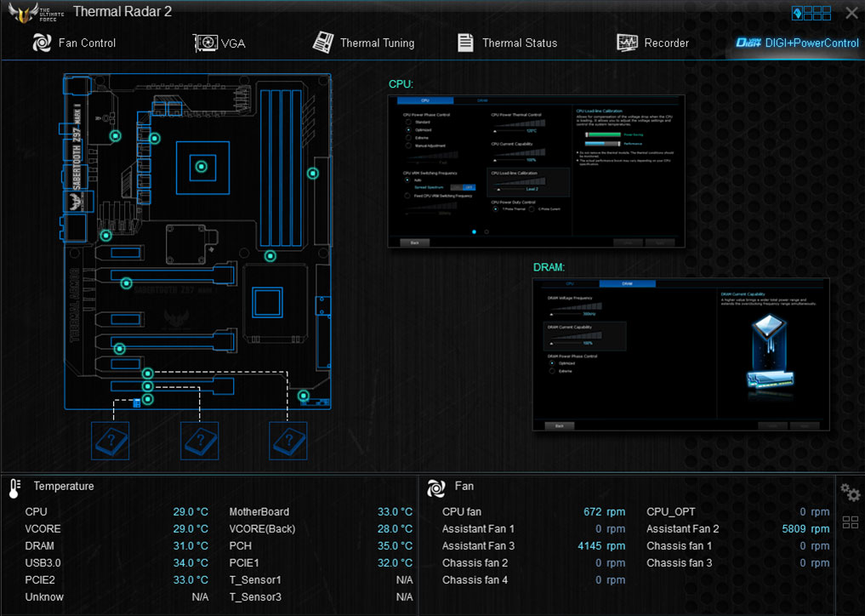Click the CPU fan speed 672 rpm
Viewport: 865px width, 616px height.
[x=605, y=511]
